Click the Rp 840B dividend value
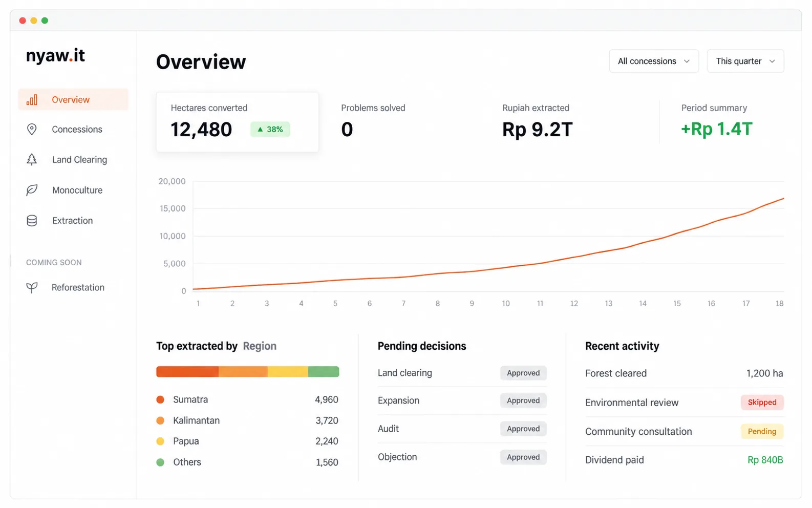The height and width of the screenshot is (508, 812). tap(765, 460)
